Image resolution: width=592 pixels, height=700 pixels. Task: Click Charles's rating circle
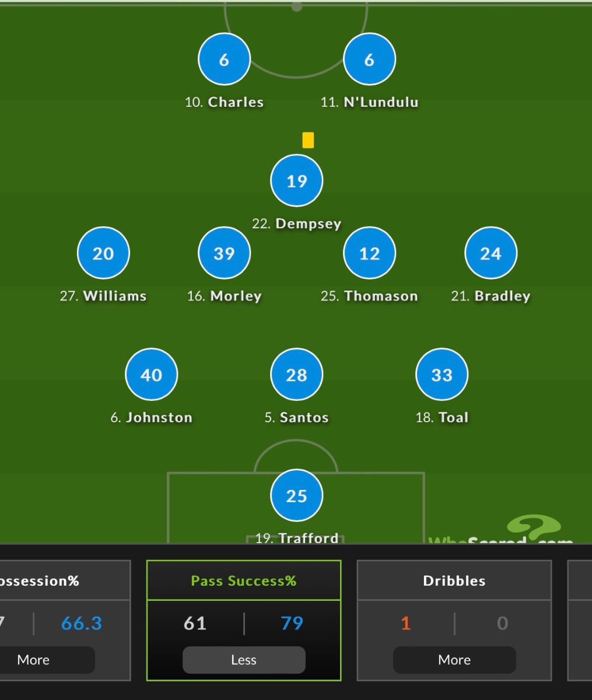[x=224, y=60]
